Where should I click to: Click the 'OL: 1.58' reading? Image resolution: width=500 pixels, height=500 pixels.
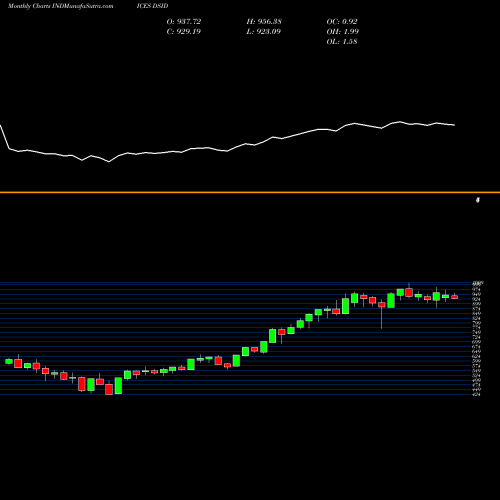click(342, 41)
